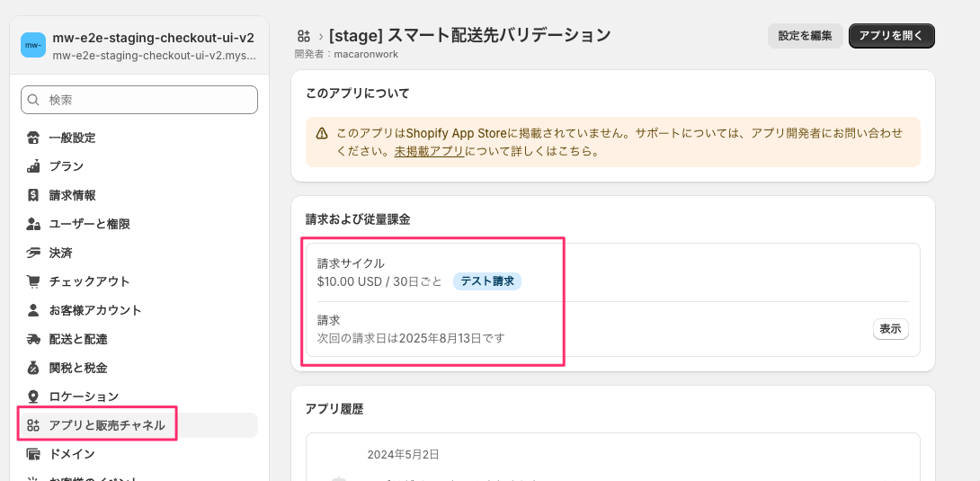
Task: Click the アプリを開く button
Action: [891, 36]
